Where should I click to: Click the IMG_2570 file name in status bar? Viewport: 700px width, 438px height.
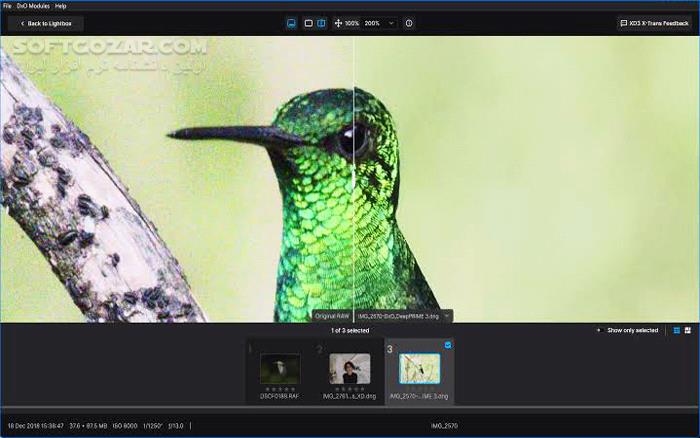click(x=444, y=426)
